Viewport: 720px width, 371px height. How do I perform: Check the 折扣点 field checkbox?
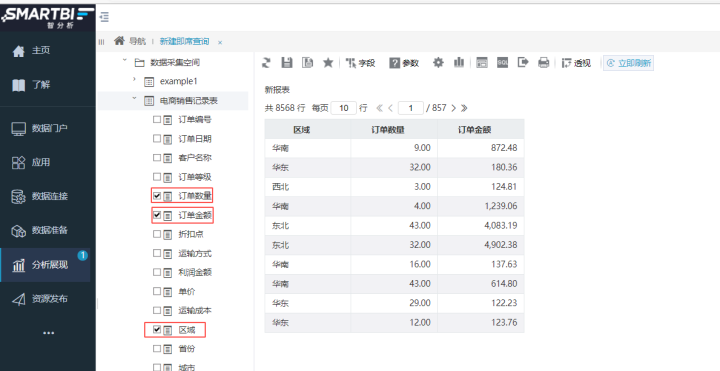(x=157, y=234)
